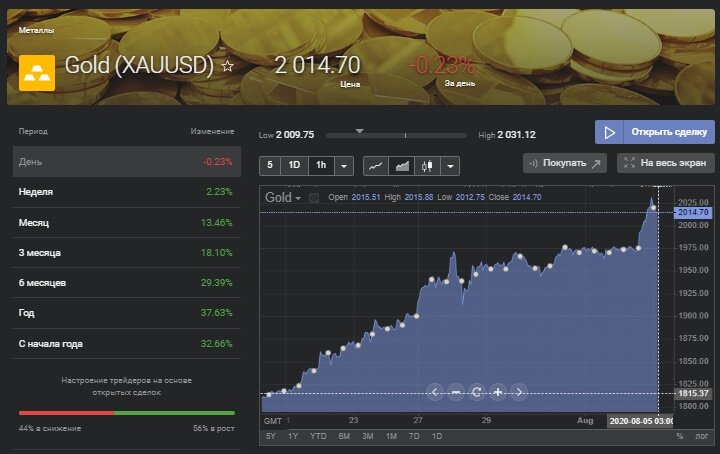
Task: Select the area chart type icon
Action: pos(402,165)
